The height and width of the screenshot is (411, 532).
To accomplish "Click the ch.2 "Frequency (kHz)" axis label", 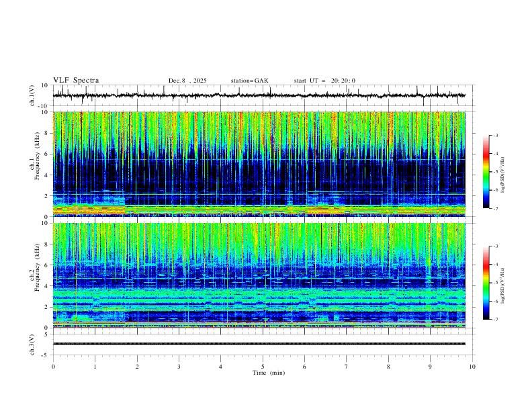I will click(x=37, y=267).
